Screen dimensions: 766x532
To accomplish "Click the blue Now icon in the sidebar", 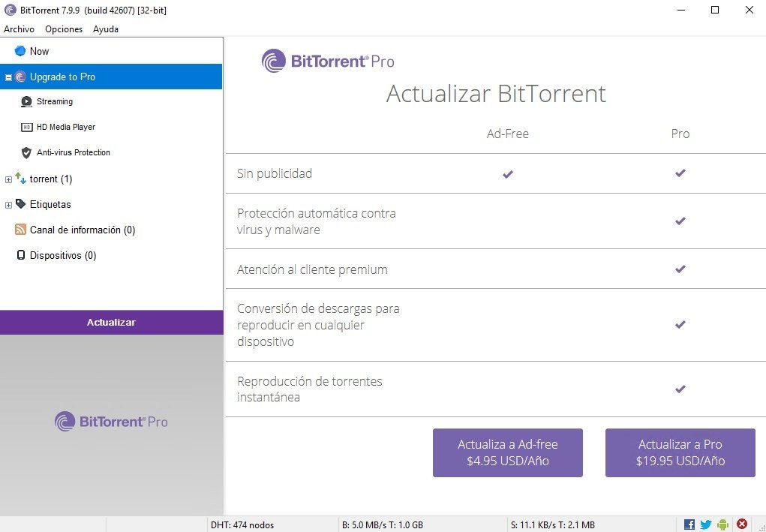I will pos(20,51).
